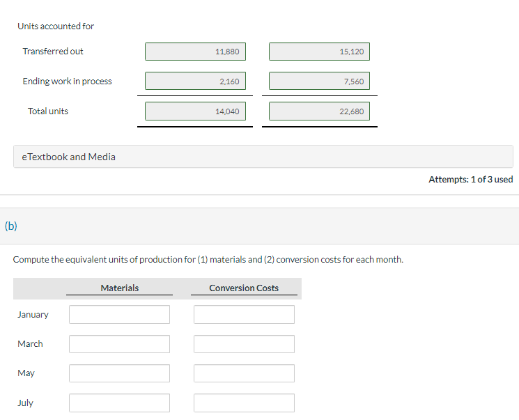
Task: Click the July Conversion Costs field
Action: click(244, 403)
